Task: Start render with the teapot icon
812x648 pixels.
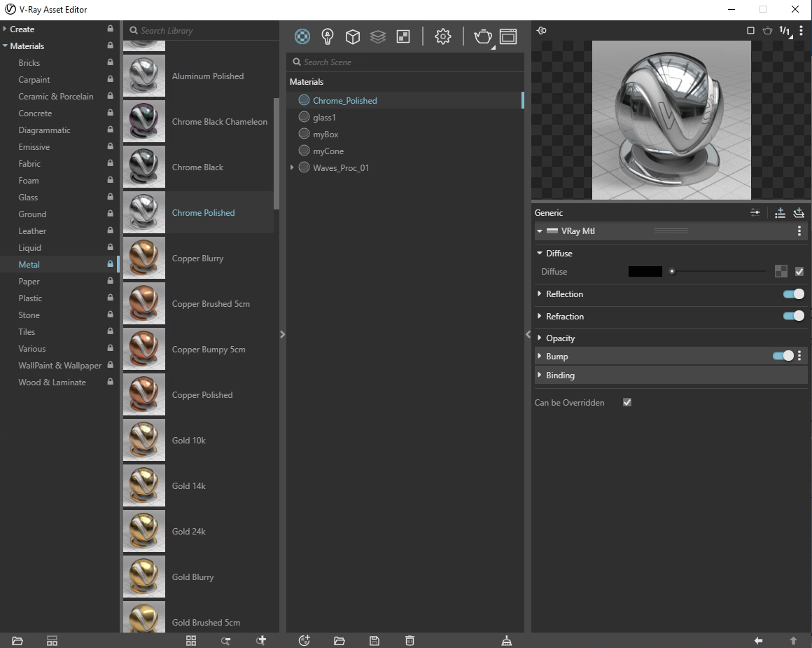Action: 482,36
